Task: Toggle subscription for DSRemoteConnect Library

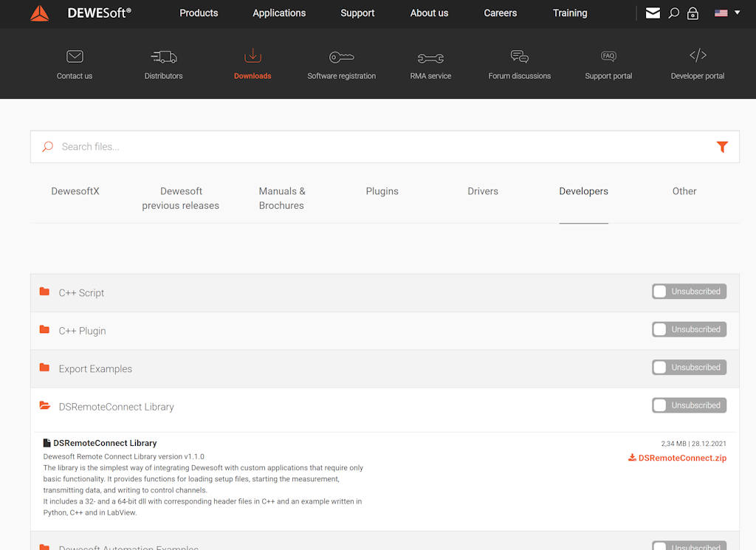Action: (689, 405)
